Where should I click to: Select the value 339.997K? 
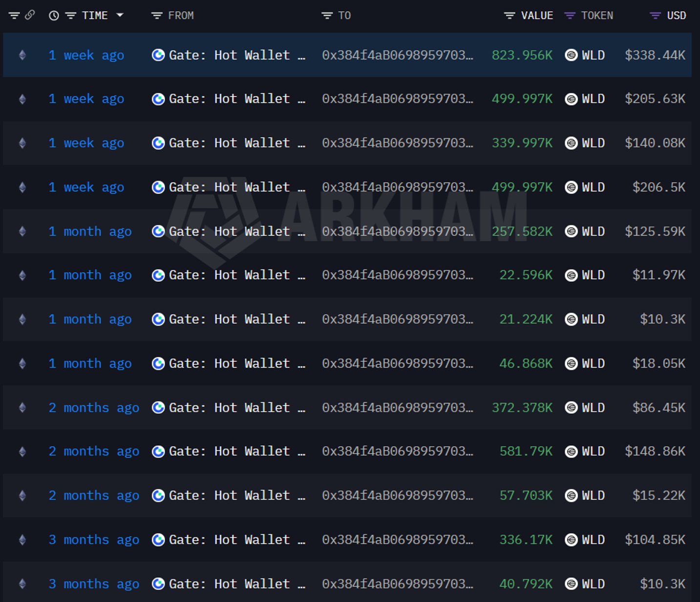tap(522, 143)
